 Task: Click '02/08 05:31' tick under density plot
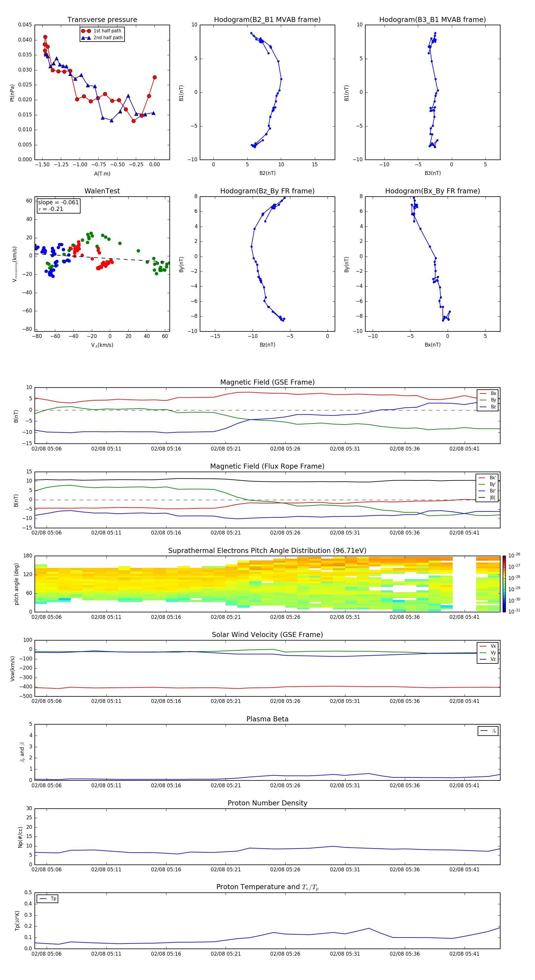345,869
